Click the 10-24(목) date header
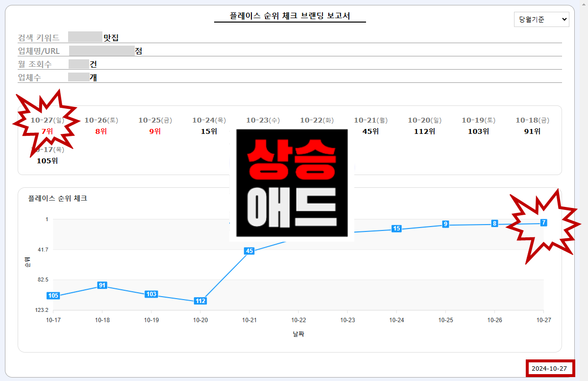The image size is (588, 381). tap(209, 120)
